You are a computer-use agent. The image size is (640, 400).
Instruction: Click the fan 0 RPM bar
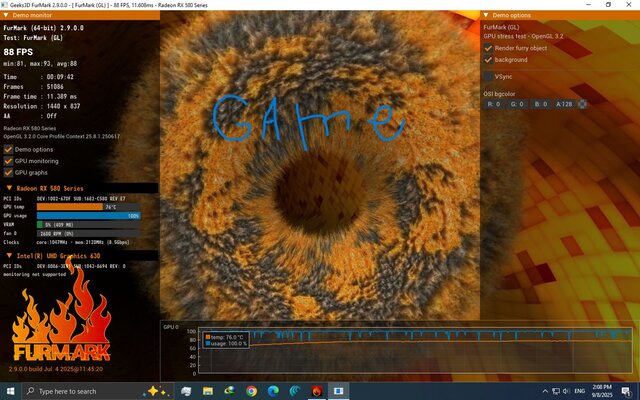[89, 233]
